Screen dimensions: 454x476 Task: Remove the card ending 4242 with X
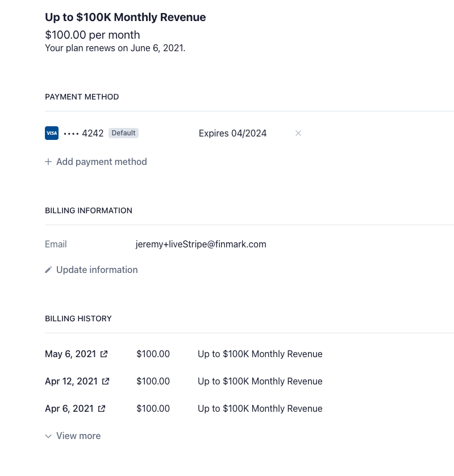coord(298,133)
